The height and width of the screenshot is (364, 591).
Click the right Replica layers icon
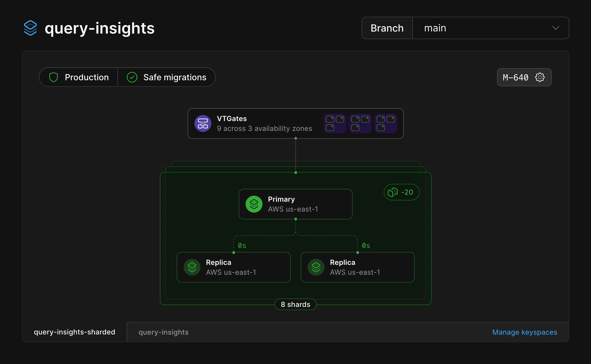click(316, 267)
